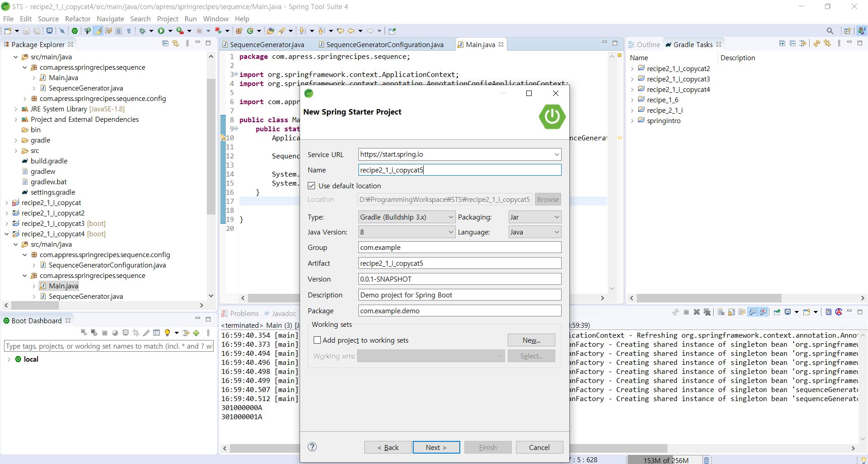Click the New Java Class toolbar icon
Viewport: 868px width, 464px height.
pyautogui.click(x=250, y=31)
